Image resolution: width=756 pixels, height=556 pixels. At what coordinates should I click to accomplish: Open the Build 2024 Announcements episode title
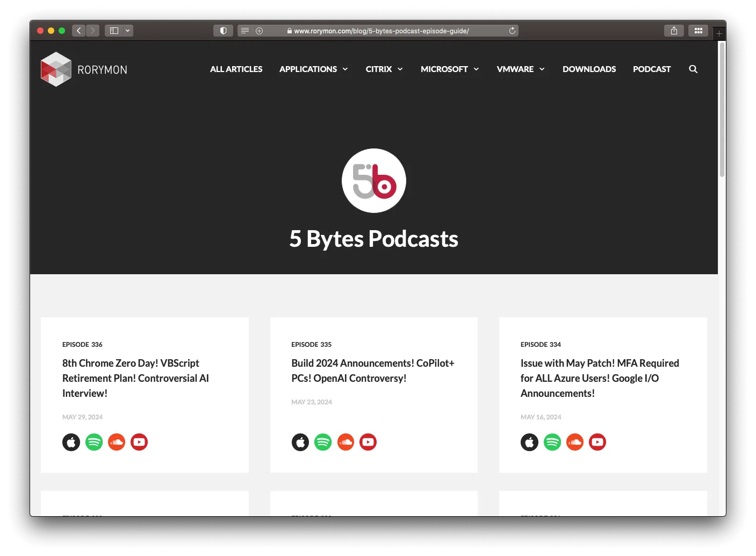[373, 370]
